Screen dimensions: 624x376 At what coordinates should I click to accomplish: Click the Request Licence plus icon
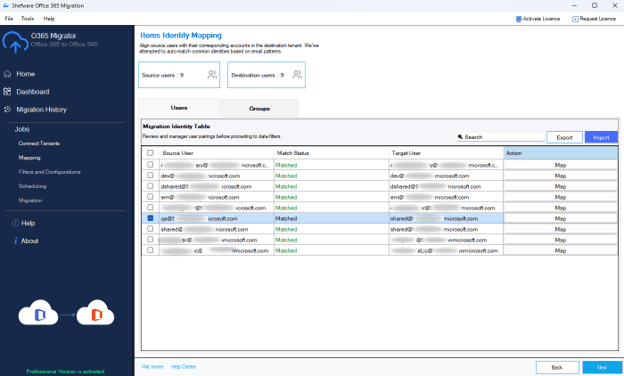tap(575, 19)
